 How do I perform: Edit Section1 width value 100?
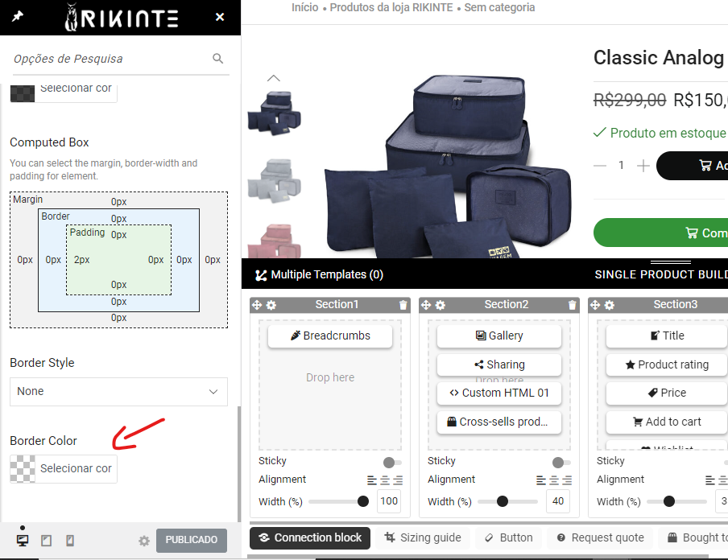pos(389,501)
